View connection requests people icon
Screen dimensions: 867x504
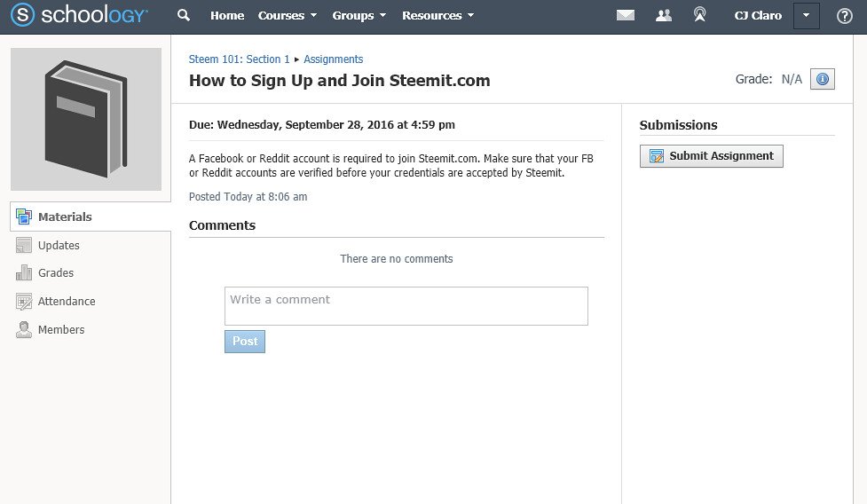(664, 15)
